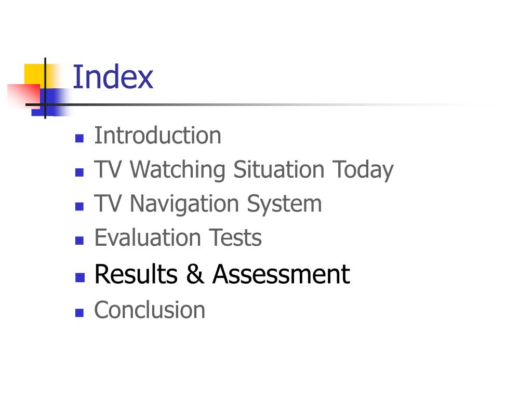Viewport: 532px width, 399px height.
Task: Click the word Today in second bullet
Action: point(363,169)
